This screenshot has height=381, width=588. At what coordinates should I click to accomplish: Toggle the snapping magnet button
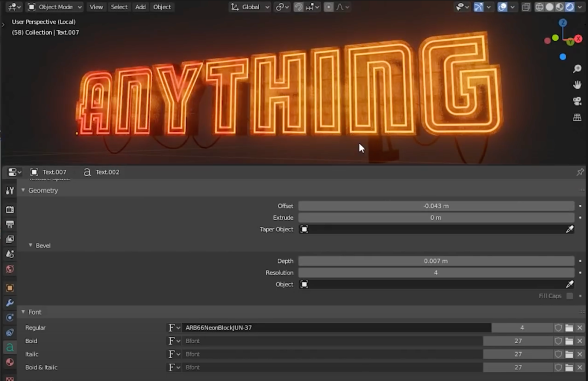click(298, 7)
